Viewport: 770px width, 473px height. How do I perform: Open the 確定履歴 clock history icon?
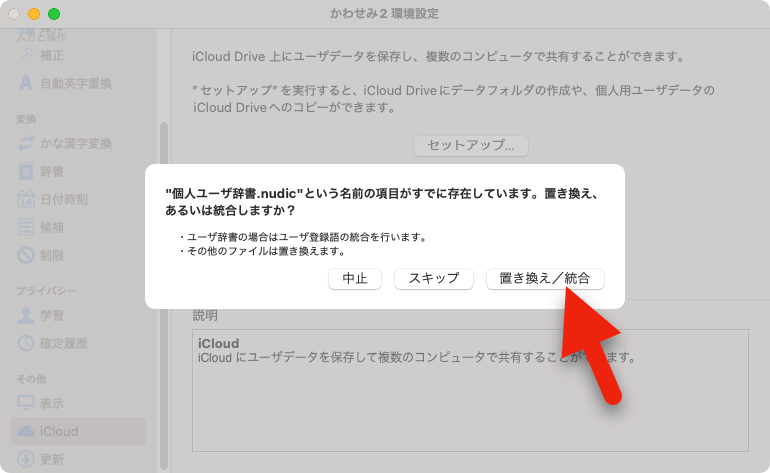tap(27, 343)
